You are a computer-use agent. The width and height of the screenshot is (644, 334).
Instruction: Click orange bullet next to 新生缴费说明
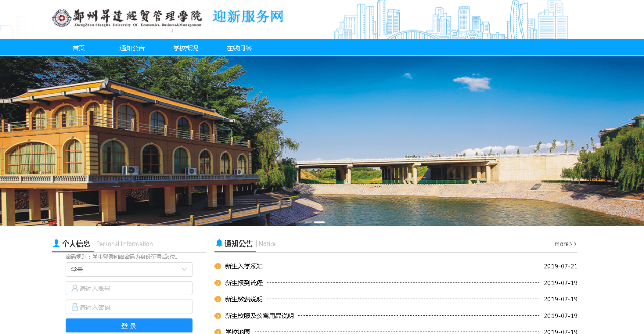point(218,299)
